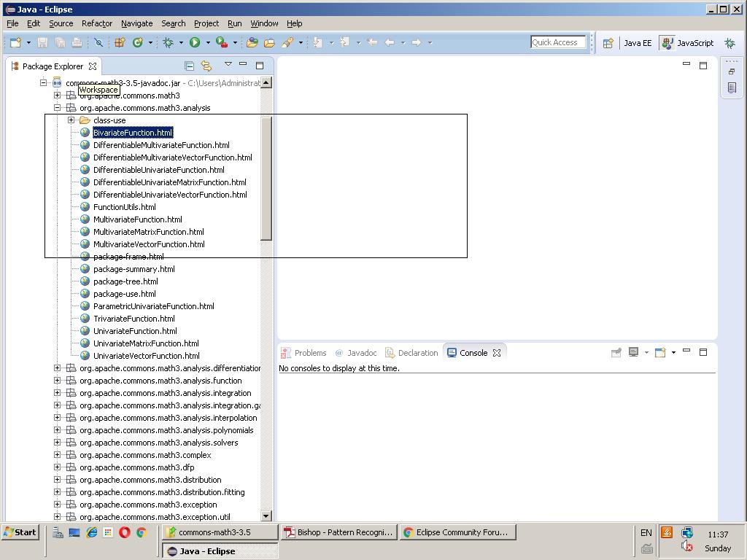The height and width of the screenshot is (560, 747).
Task: Click the New Java Class icon
Action: (x=138, y=42)
